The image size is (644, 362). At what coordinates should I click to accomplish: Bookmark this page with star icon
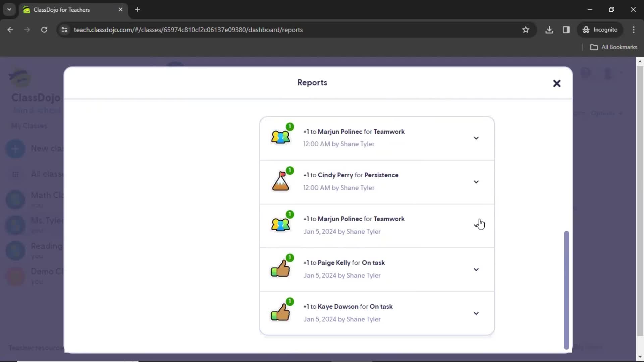(x=526, y=30)
